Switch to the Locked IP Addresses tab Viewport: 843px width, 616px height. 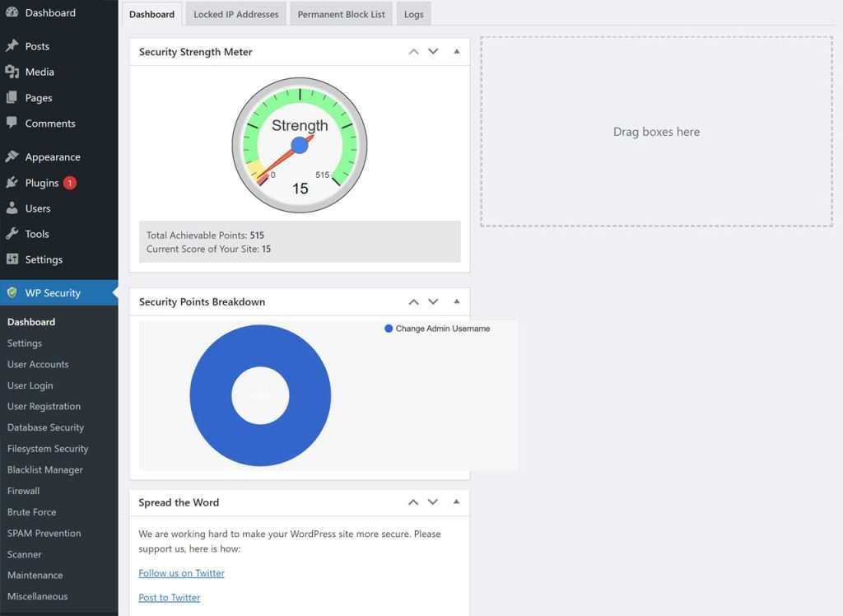click(235, 13)
